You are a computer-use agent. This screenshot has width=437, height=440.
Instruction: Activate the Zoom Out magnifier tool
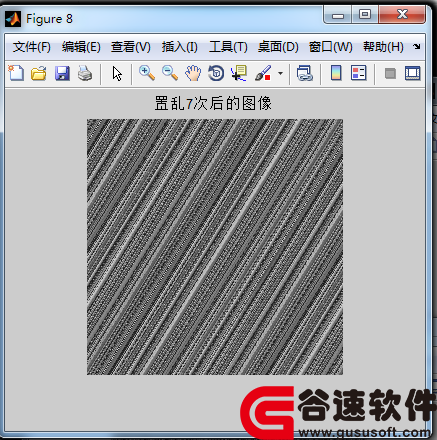pos(170,73)
